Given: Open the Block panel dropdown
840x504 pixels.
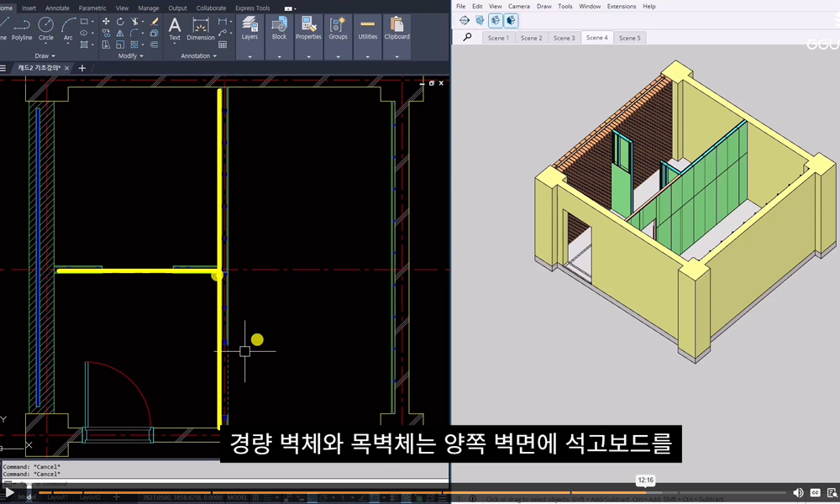Looking at the screenshot, I should click(279, 57).
